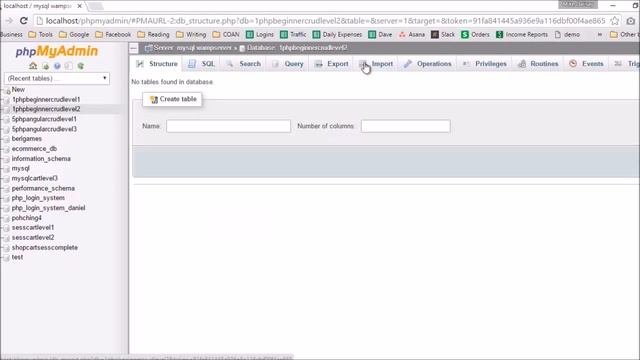Screen dimensions: 640x360
Task: Open database shopcartsesscomplete
Action: [44, 247]
